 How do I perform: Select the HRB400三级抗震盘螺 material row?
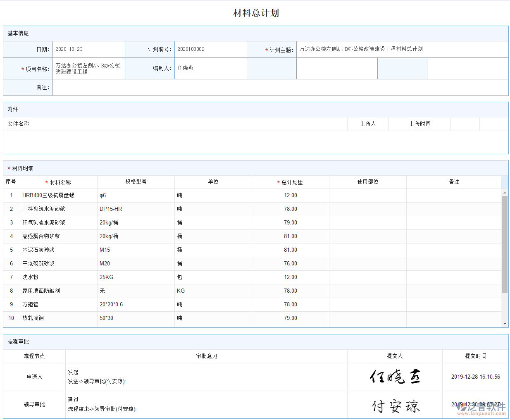(48, 196)
